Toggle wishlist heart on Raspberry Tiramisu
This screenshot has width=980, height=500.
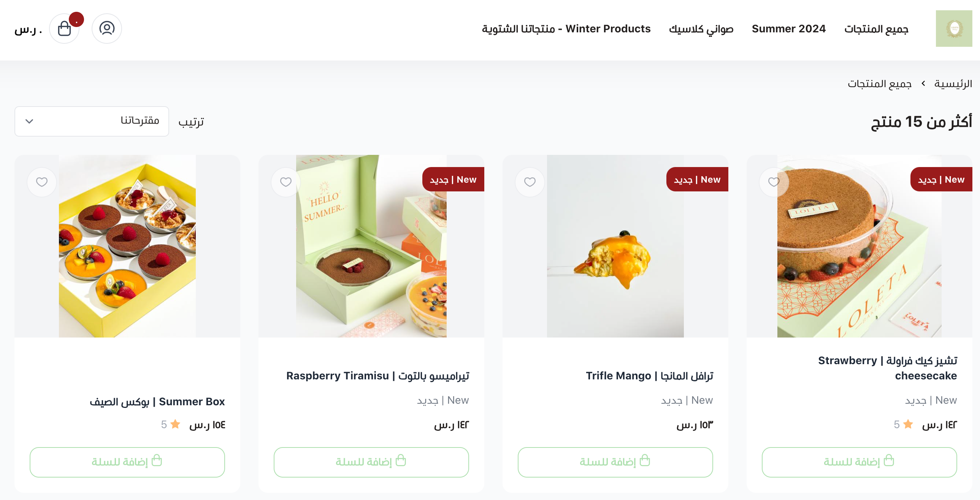286,182
